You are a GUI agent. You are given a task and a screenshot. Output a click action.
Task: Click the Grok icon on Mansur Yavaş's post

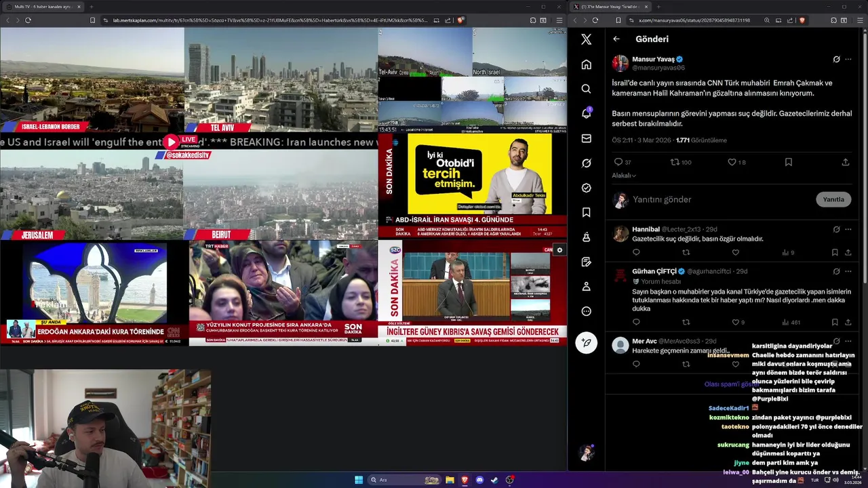click(836, 60)
